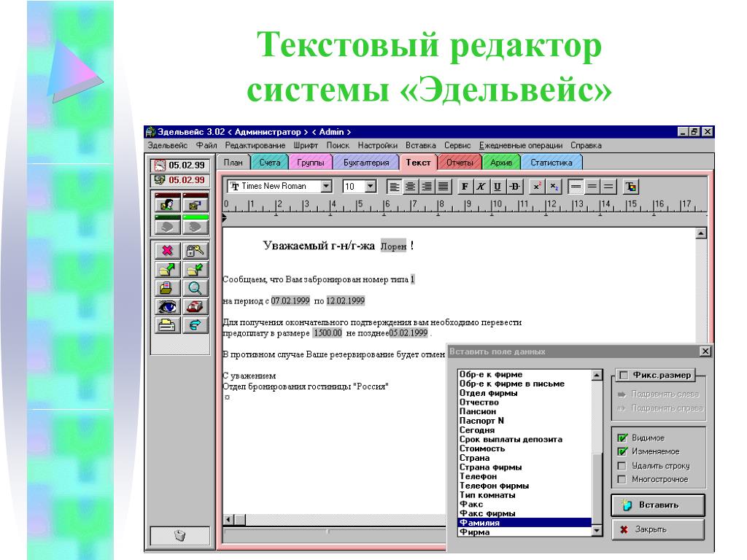The width and height of the screenshot is (747, 560).
Task: Click the pink X delete icon
Action: click(167, 251)
